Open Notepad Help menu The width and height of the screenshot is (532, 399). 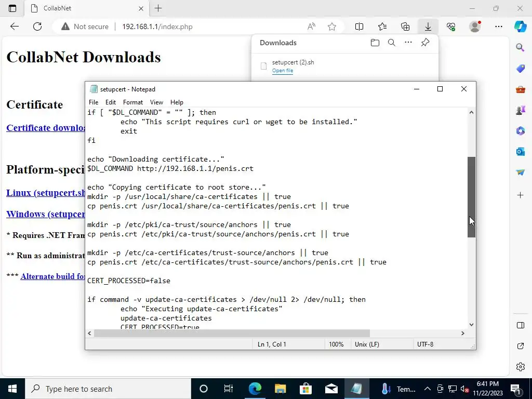pos(177,102)
